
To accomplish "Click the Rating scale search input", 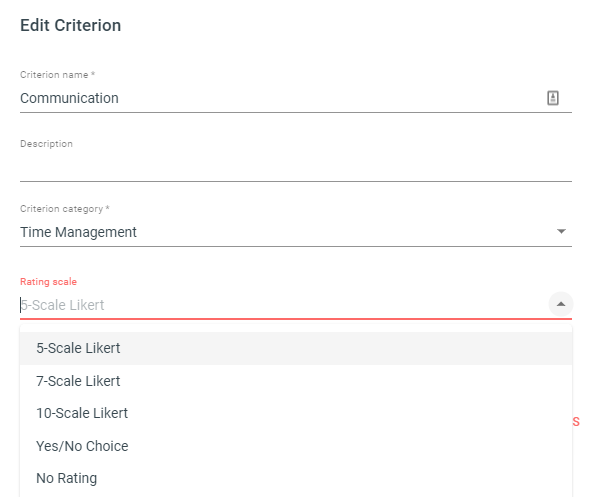I will click(283, 305).
